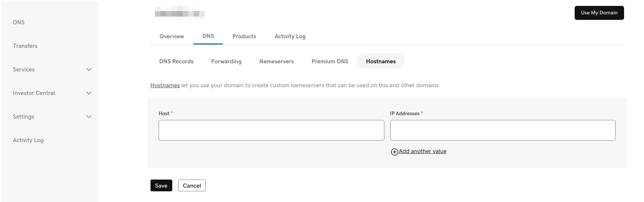Viewport: 644px width, 202px height.
Task: Select Activity Log in the top tab bar
Action: click(290, 36)
